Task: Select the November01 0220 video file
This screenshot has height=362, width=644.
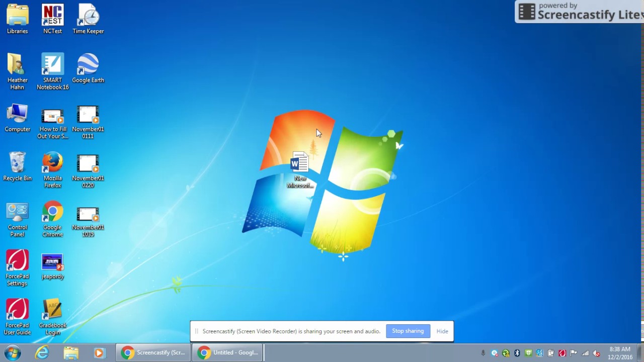Action: point(88,171)
